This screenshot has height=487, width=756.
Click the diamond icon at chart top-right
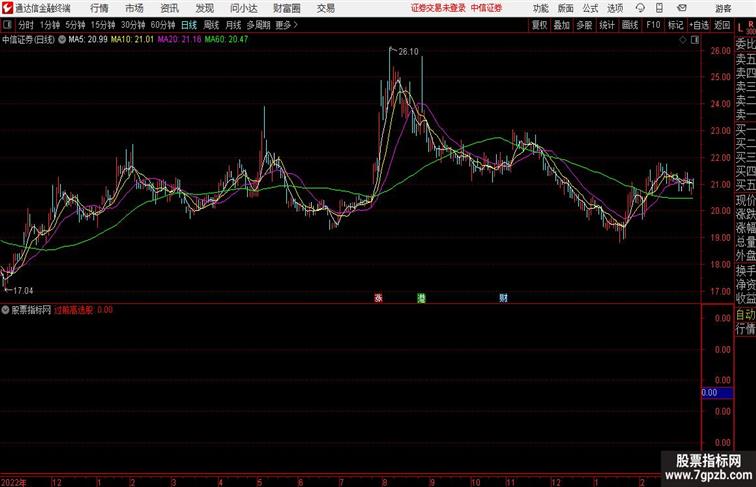(x=683, y=40)
